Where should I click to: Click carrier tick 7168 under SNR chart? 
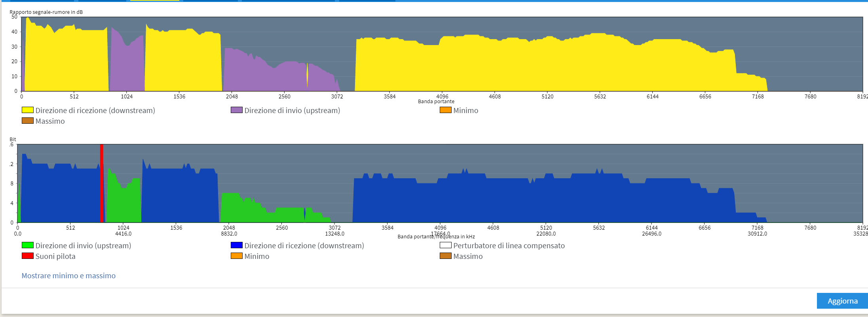(x=758, y=96)
